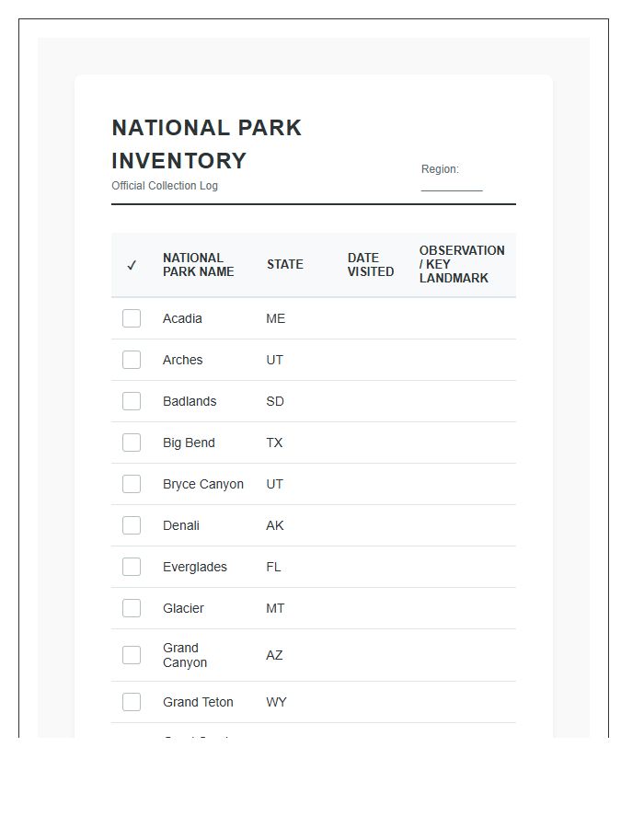The height and width of the screenshot is (828, 644).
Task: Click the Denali park name
Action: coord(181,525)
